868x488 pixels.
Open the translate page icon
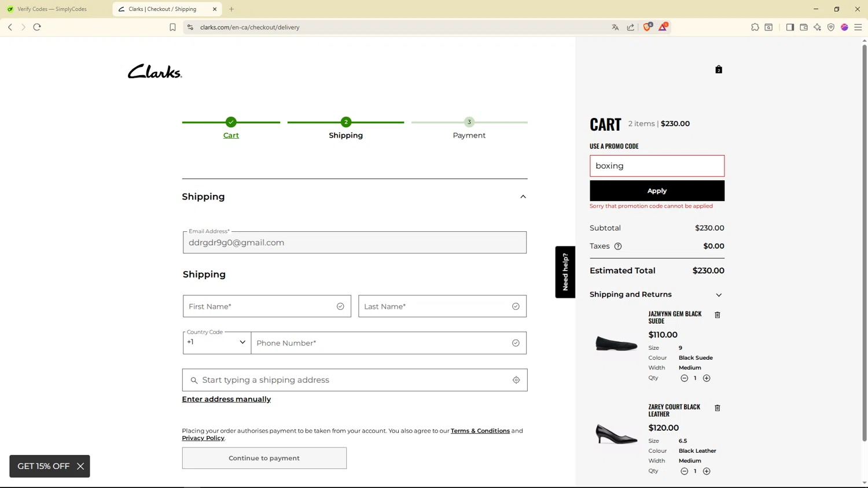click(x=615, y=27)
